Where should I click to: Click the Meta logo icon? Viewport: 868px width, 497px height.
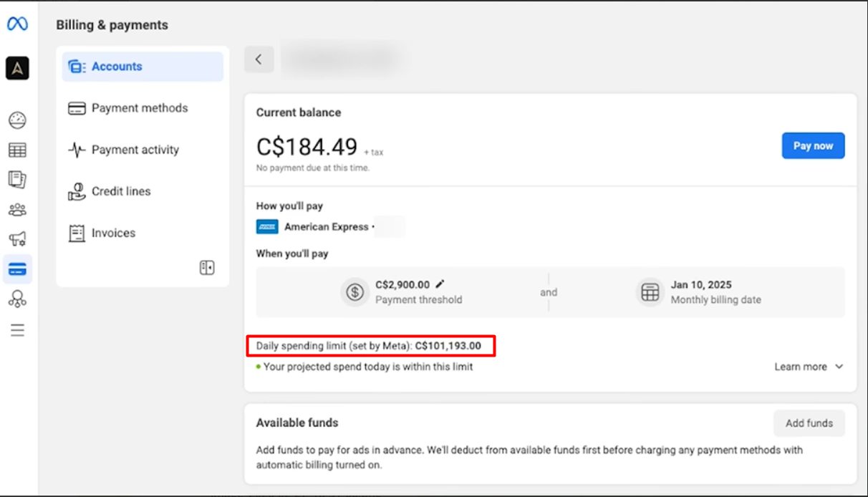click(x=17, y=24)
